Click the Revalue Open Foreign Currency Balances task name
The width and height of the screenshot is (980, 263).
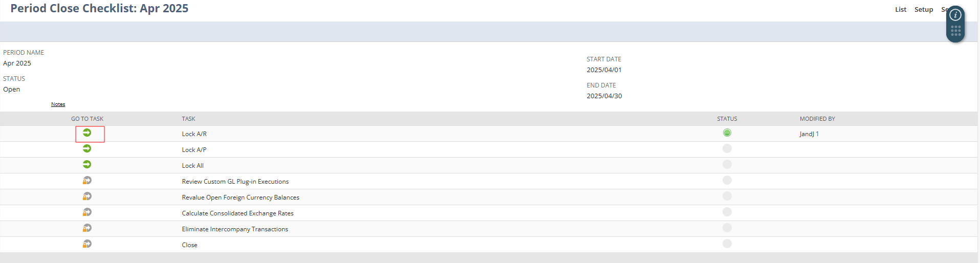click(241, 198)
